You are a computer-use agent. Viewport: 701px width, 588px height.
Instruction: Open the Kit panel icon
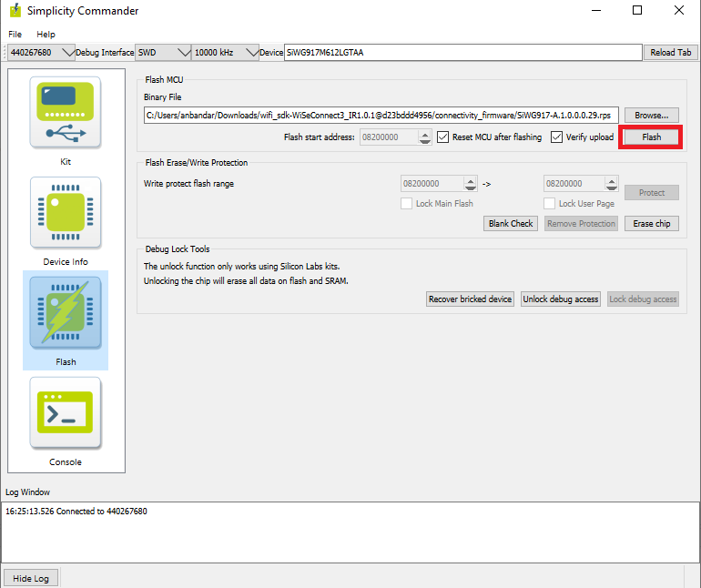click(x=66, y=113)
